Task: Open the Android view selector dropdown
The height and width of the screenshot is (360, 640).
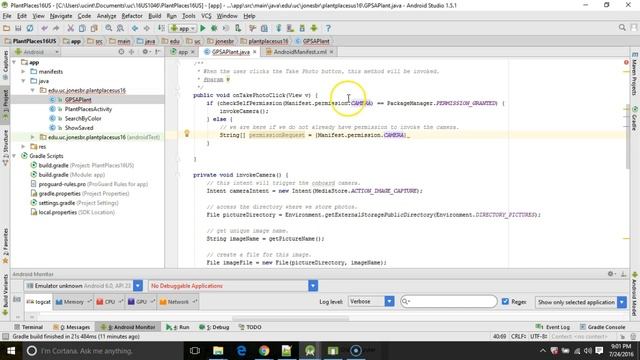Action: pos(37,52)
